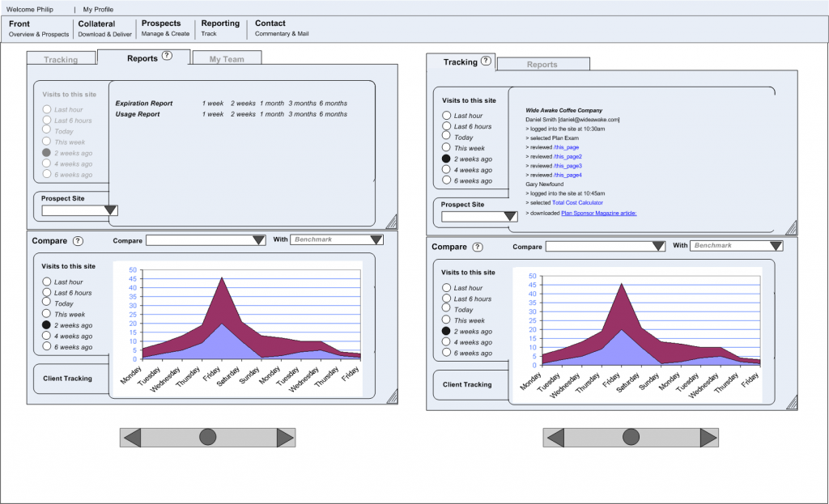Click help icon beside left Reports tab
Screen dimensions: 829x504
tap(167, 56)
